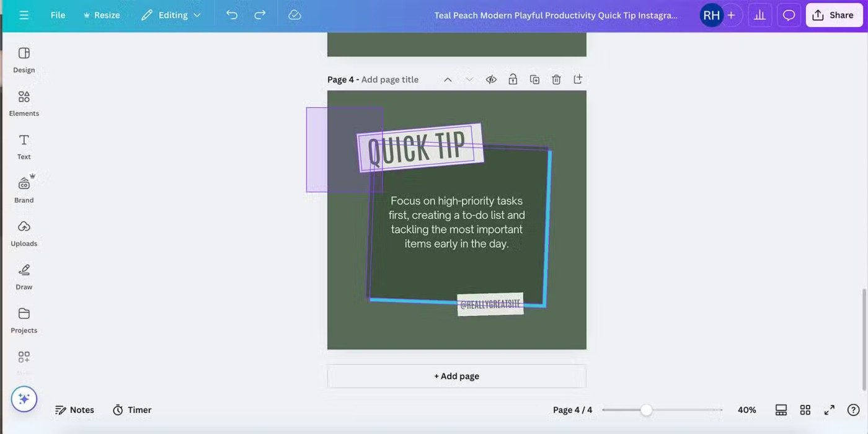The image size is (868, 434).
Task: Open the comments speech bubble
Action: tap(789, 15)
